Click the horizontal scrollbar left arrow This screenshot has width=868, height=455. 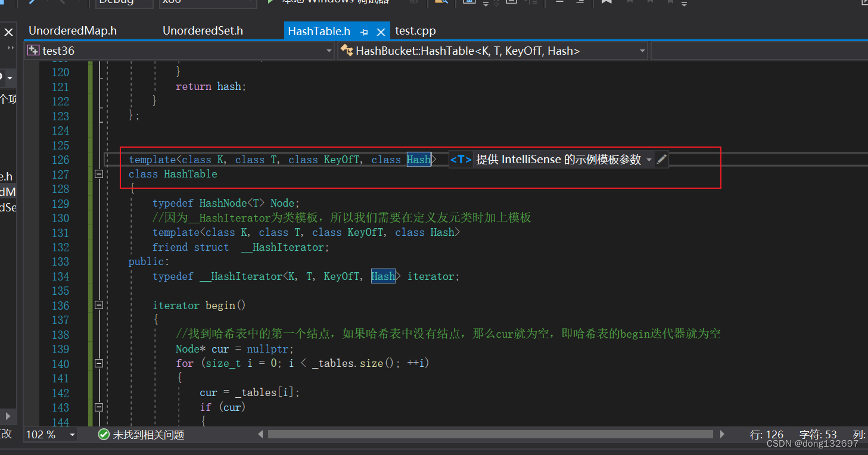[260, 435]
